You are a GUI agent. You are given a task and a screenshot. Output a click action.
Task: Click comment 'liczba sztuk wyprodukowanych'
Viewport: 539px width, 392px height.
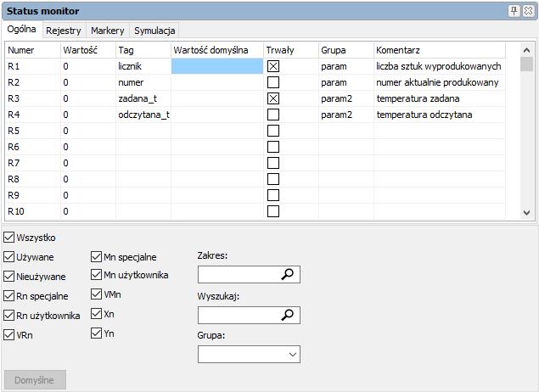[x=439, y=66]
